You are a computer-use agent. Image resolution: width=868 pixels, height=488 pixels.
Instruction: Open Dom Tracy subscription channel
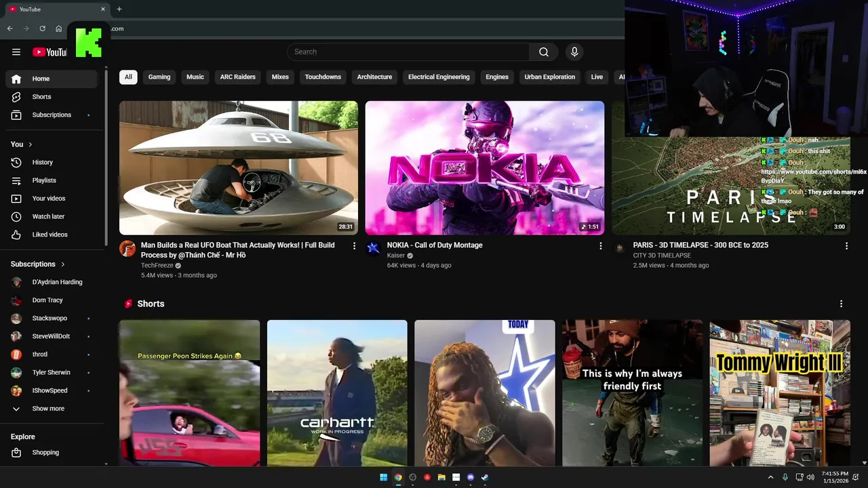(x=52, y=300)
